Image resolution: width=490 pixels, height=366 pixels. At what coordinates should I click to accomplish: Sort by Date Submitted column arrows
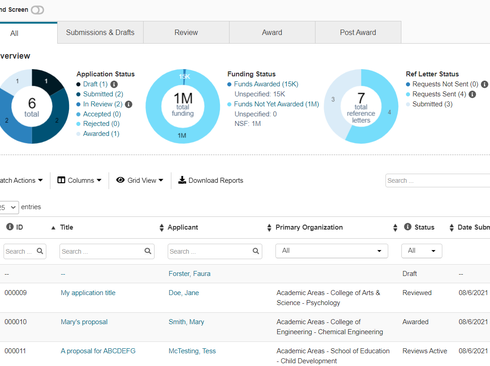452,228
